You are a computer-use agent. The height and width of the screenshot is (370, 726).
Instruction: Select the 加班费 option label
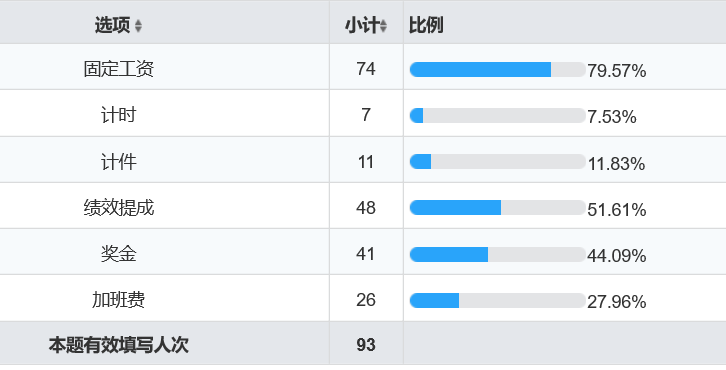[x=119, y=300]
